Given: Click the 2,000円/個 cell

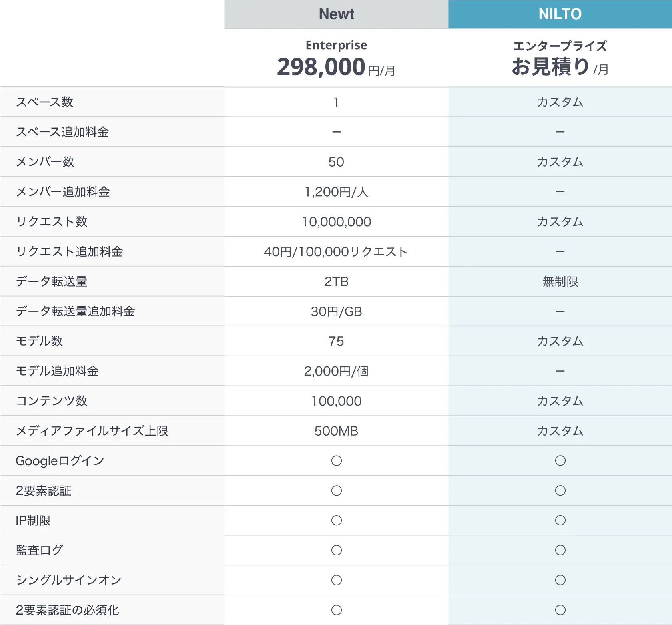Looking at the screenshot, I should [336, 371].
